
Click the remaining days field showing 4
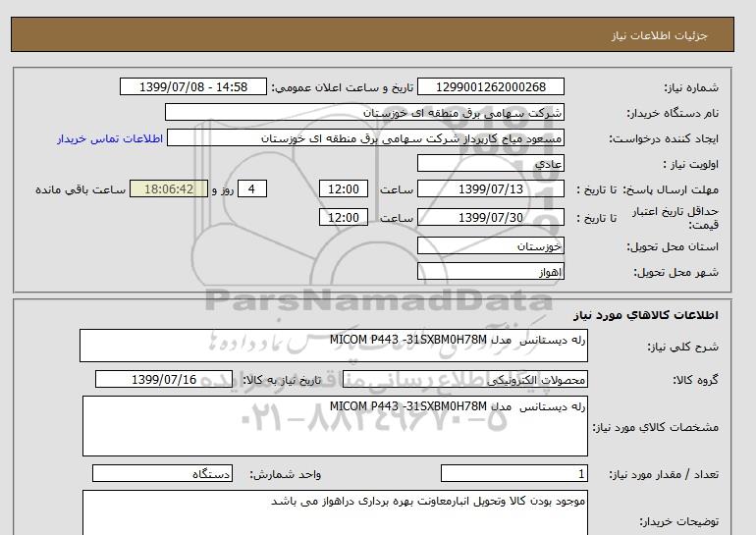pos(253,189)
